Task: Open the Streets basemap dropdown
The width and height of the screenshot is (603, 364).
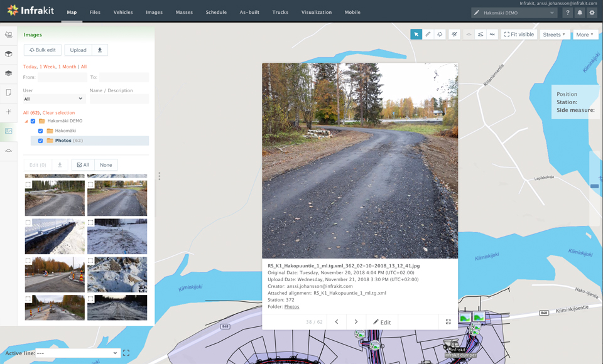Action: (554, 35)
